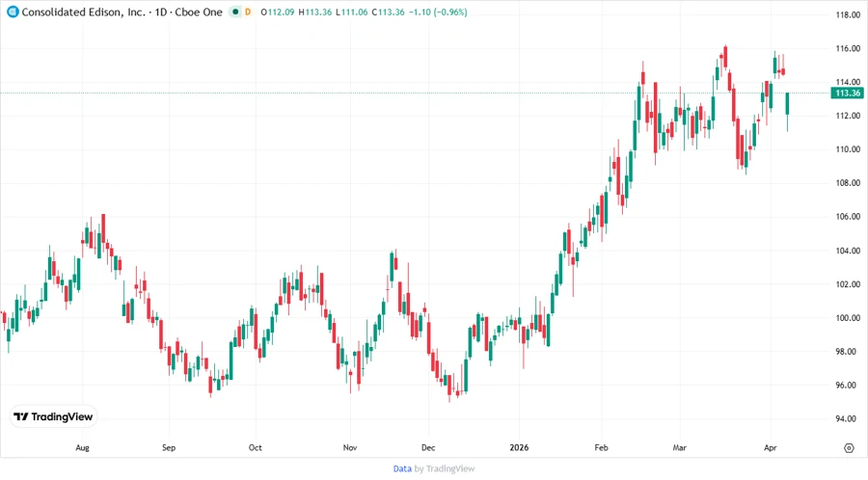This screenshot has height=480, width=868.
Task: Click the Aug label on time axis
Action: (x=82, y=448)
